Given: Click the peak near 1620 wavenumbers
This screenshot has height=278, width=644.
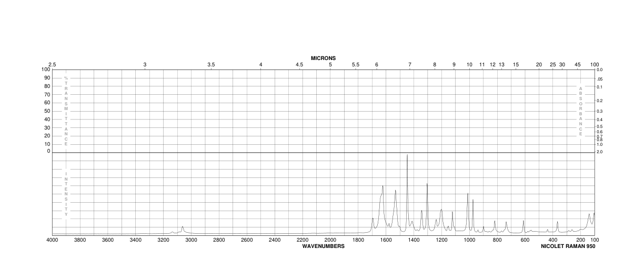Looking at the screenshot, I should [x=383, y=186].
